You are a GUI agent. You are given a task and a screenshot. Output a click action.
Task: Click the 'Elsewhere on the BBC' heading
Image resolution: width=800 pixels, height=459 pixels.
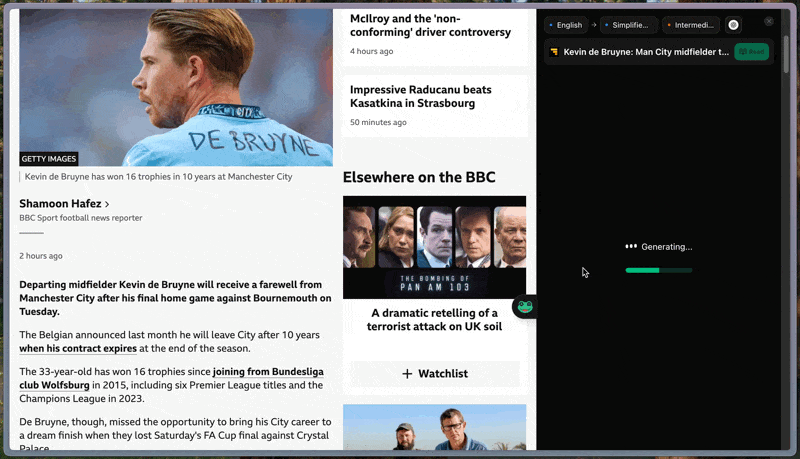(419, 177)
